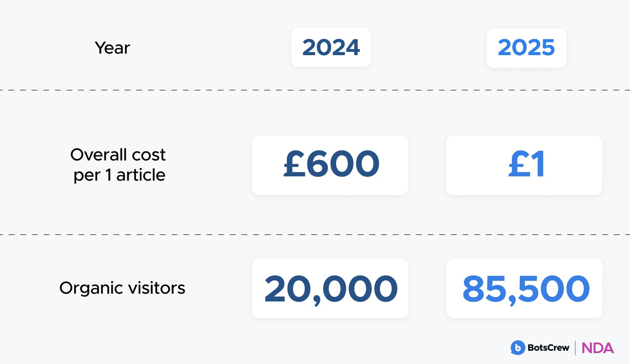Select the 2024 year badge
The width and height of the screenshot is (630, 364).
pos(331,47)
